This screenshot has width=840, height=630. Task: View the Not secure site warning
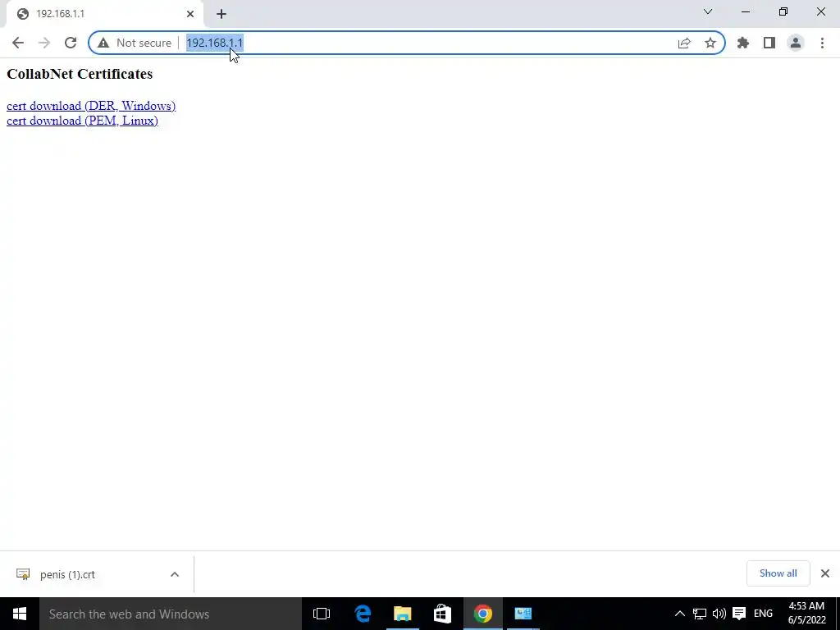(x=135, y=43)
